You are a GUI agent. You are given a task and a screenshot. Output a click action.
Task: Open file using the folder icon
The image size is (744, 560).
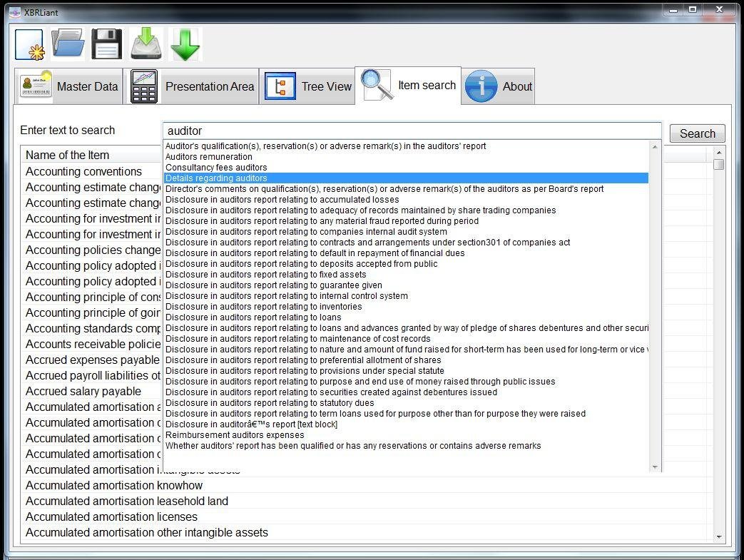click(x=68, y=45)
